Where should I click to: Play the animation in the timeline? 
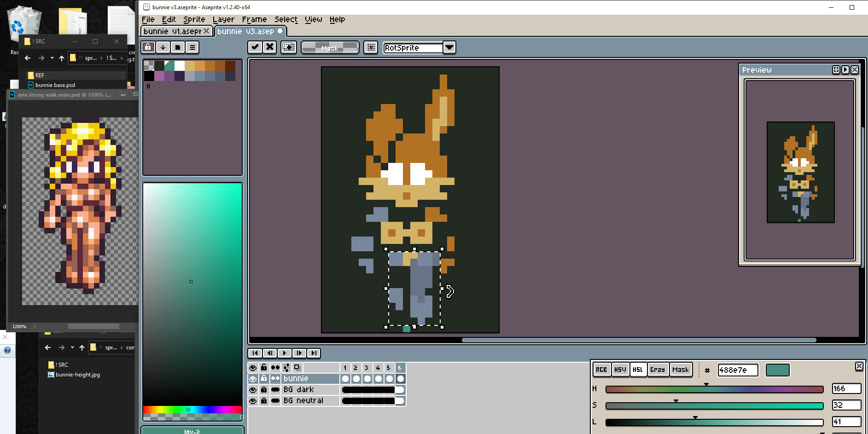284,353
